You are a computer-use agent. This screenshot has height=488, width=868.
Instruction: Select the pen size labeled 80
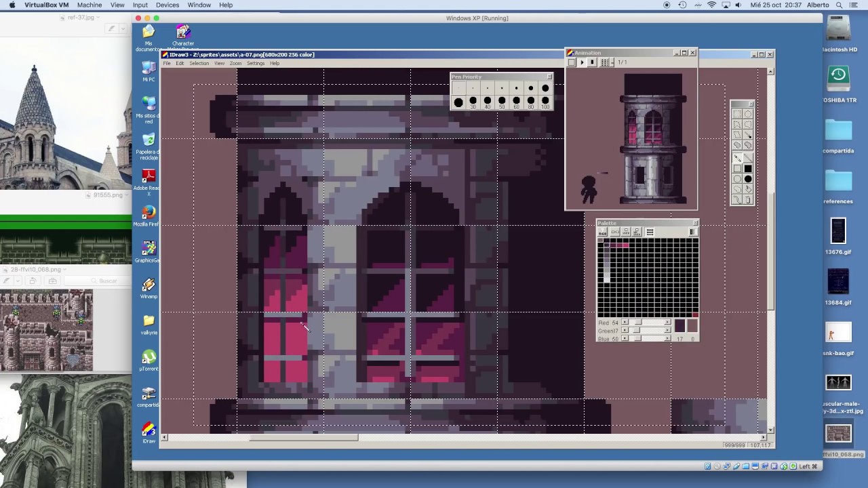530,102
